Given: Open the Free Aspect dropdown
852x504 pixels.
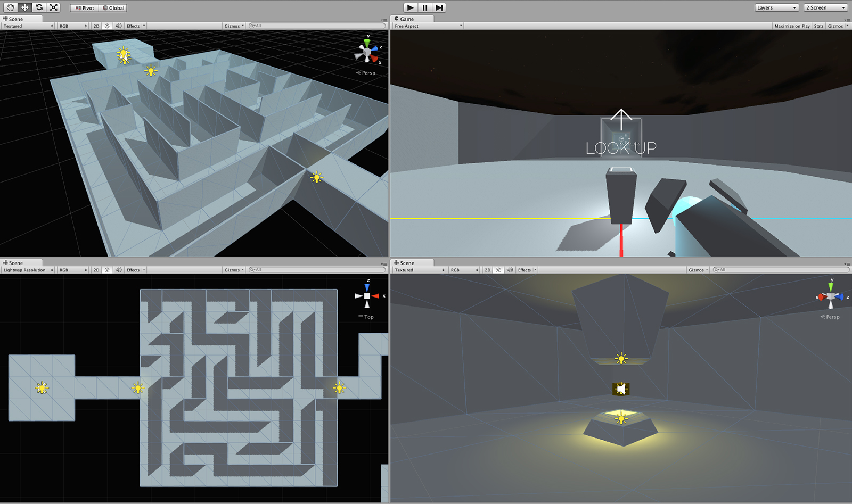Looking at the screenshot, I should (x=428, y=26).
